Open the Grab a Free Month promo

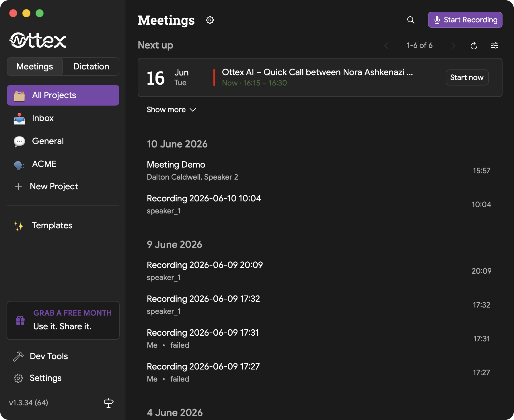point(63,320)
